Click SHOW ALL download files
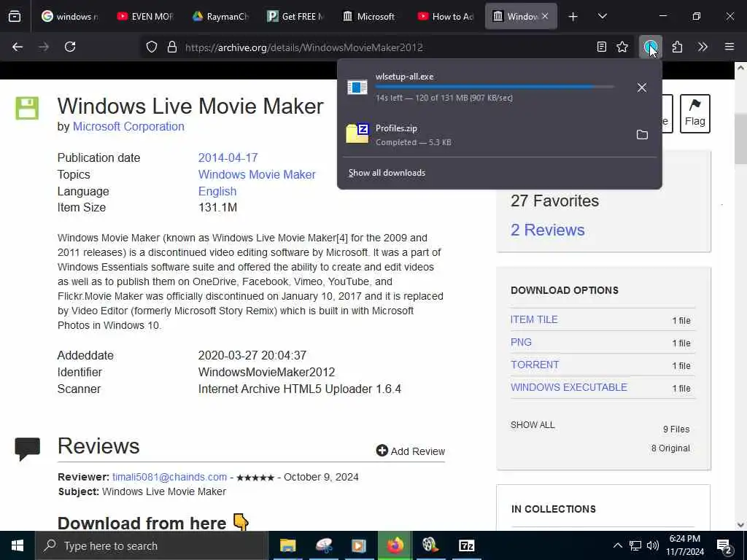This screenshot has width=747, height=560. [x=533, y=425]
